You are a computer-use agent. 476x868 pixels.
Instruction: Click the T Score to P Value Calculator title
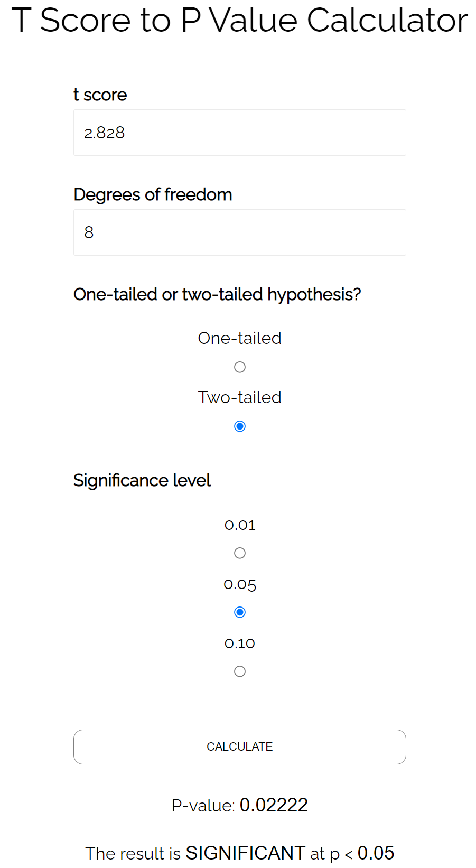click(x=240, y=20)
